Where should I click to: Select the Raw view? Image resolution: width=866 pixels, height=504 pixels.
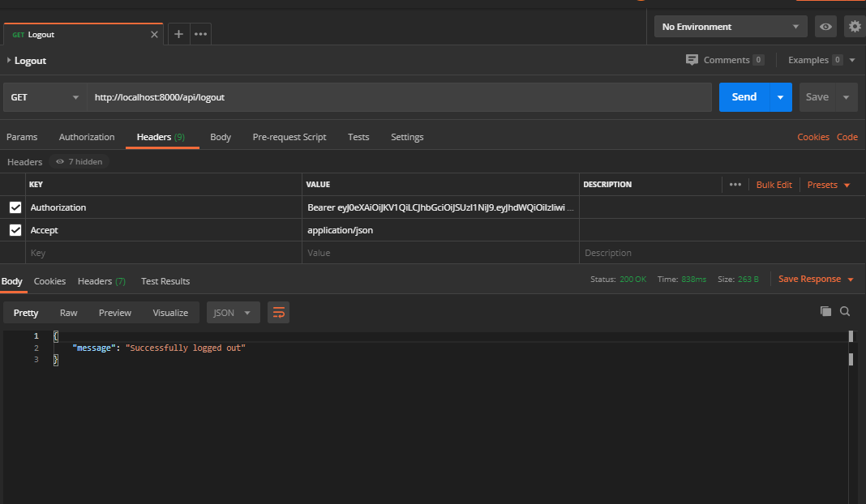tap(68, 313)
